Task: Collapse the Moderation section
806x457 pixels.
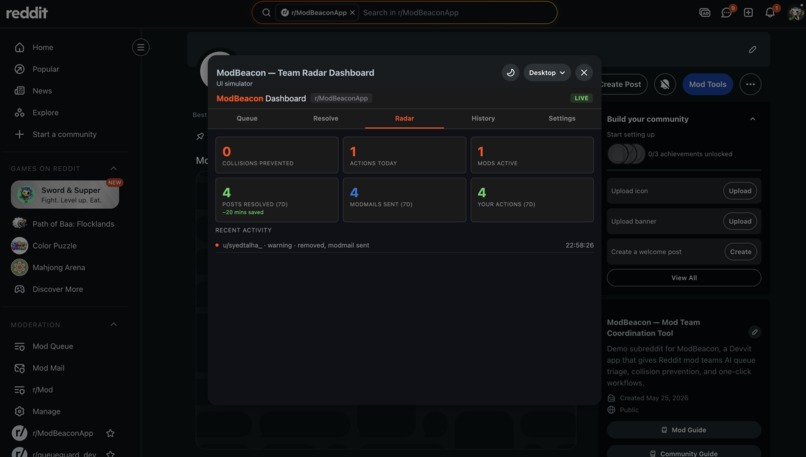Action: [114, 325]
